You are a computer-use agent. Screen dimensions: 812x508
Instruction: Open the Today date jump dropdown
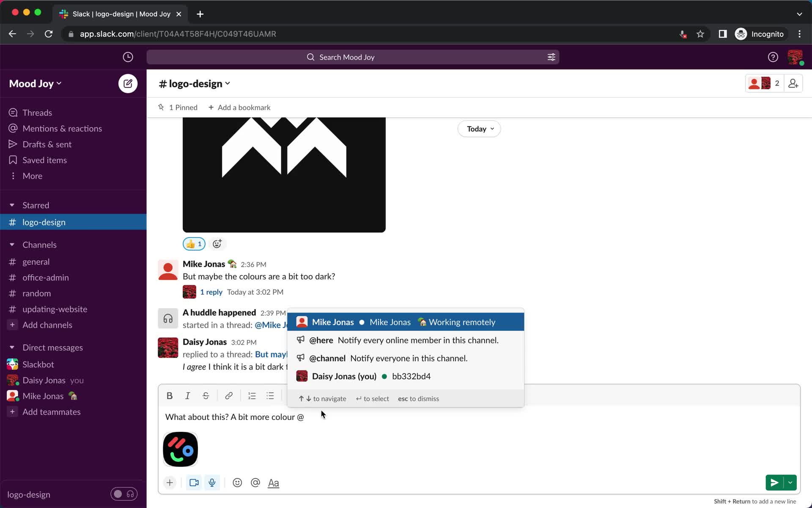pos(479,129)
